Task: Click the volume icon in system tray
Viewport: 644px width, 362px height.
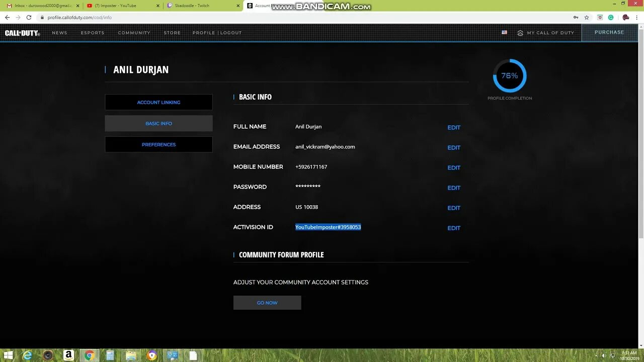Action: [x=604, y=355]
